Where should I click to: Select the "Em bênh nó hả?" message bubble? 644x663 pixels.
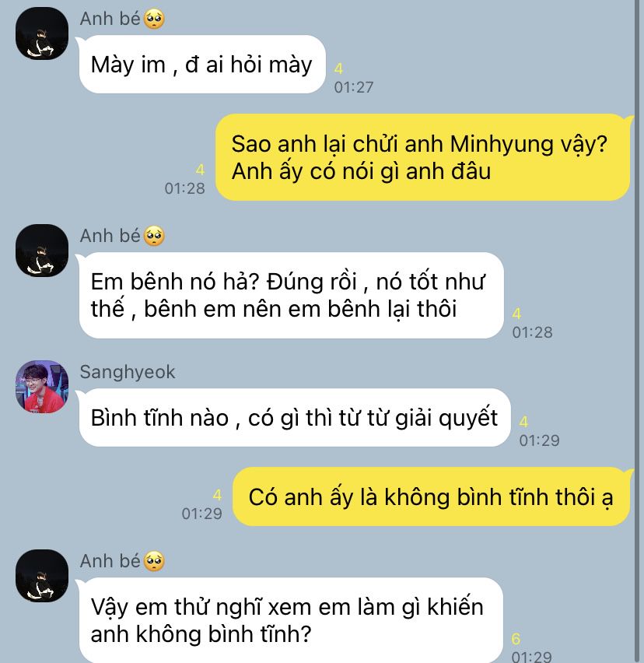[x=291, y=295]
